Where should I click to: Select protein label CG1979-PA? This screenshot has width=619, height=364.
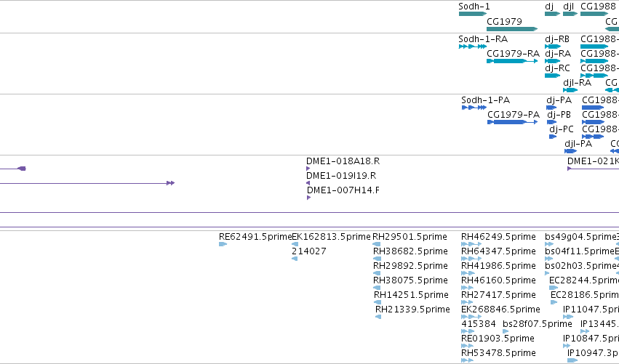[514, 114]
